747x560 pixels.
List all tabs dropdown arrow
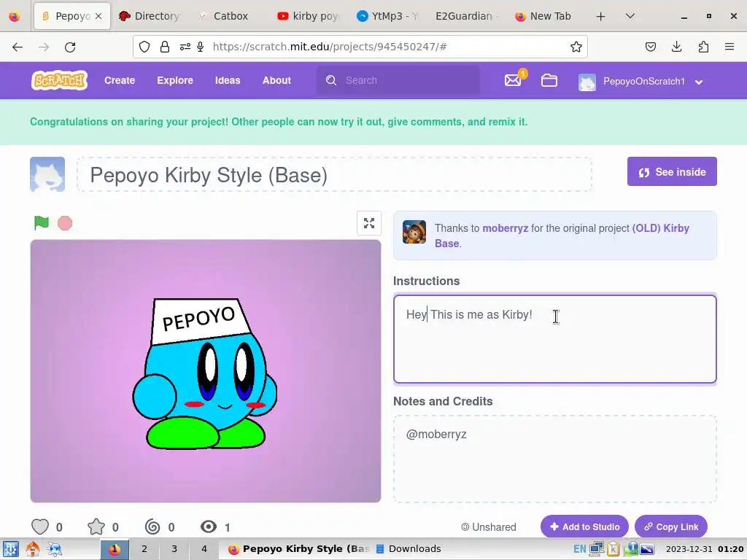(x=630, y=16)
